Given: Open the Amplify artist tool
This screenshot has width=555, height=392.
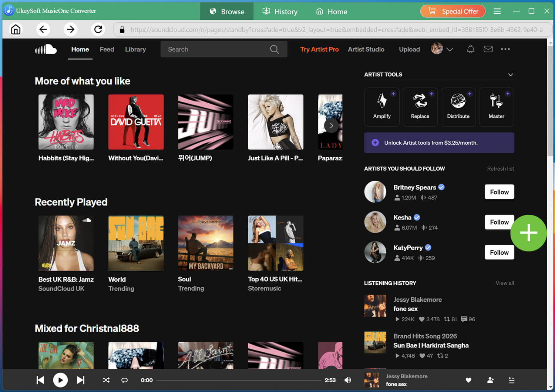Looking at the screenshot, I should tap(382, 107).
